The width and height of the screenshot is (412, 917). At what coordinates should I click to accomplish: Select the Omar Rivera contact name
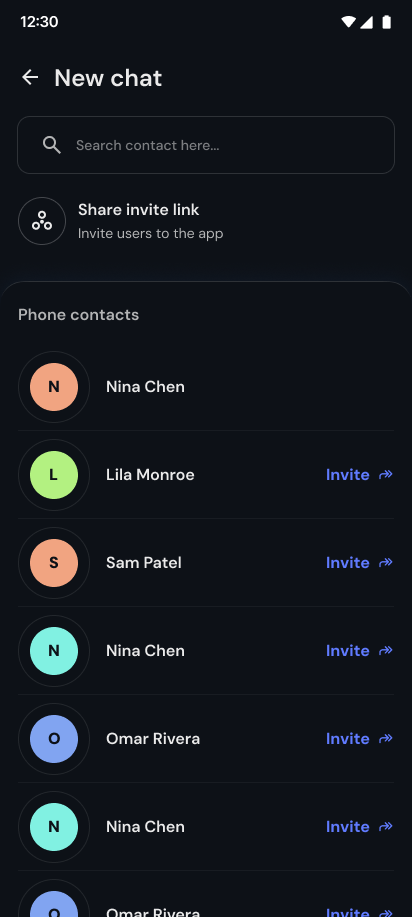[153, 739]
